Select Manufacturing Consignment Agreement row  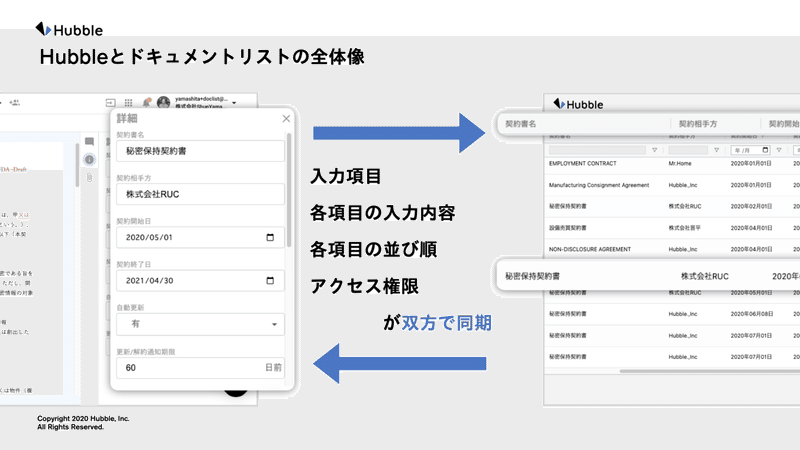click(x=672, y=185)
